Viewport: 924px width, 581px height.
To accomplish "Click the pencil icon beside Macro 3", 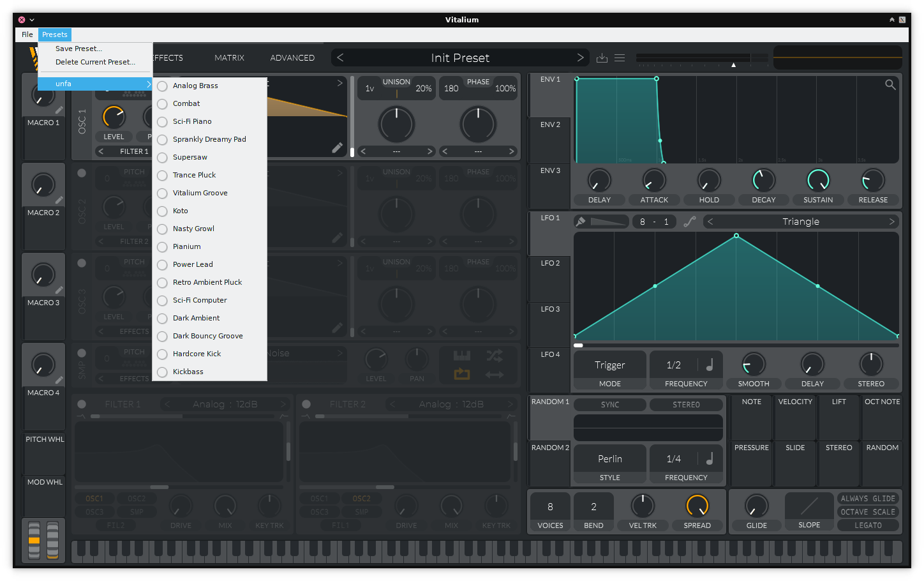I will 59,290.
